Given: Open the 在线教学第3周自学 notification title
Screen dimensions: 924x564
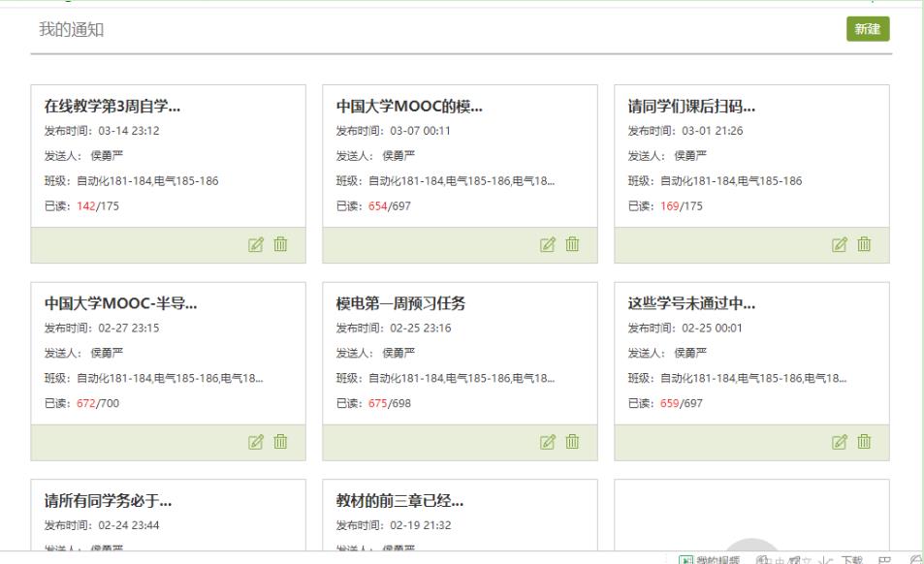Looking at the screenshot, I should click(112, 107).
